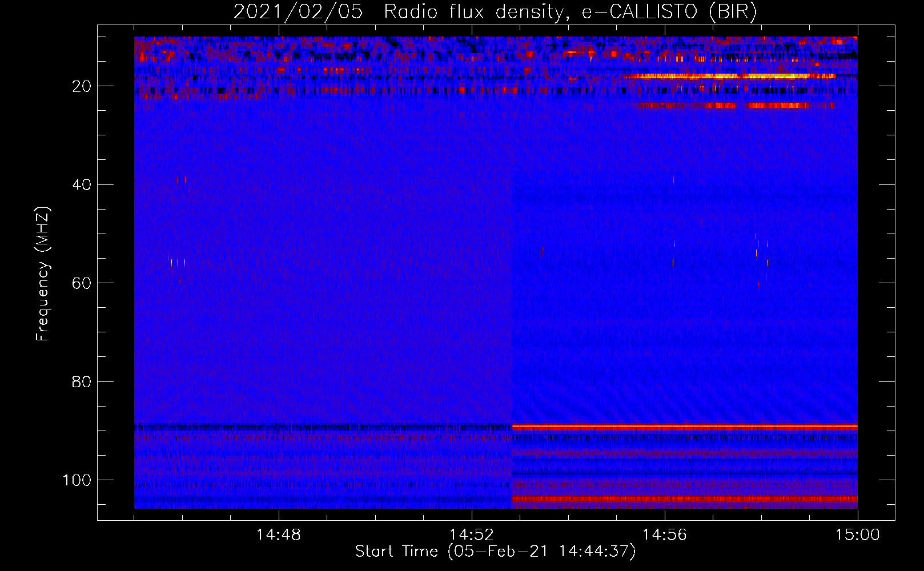Screen dimensions: 924x571
Task: Click the 100 frequency tick label
Action: point(77,480)
